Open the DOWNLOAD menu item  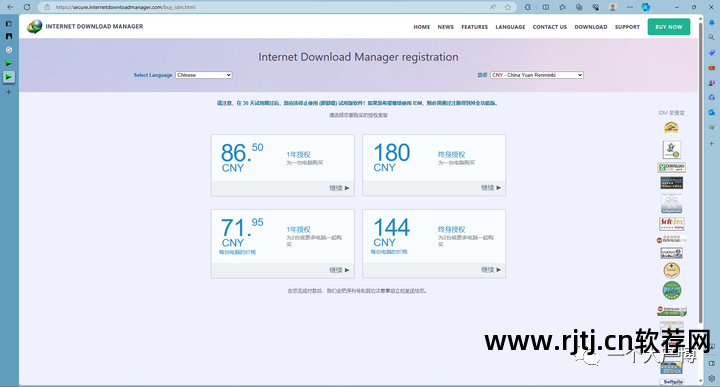pyautogui.click(x=591, y=27)
